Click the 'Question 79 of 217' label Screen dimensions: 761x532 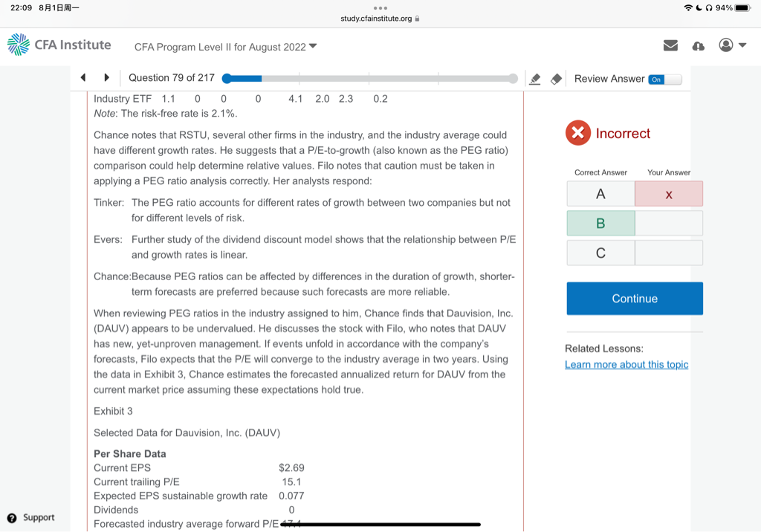[x=172, y=78]
